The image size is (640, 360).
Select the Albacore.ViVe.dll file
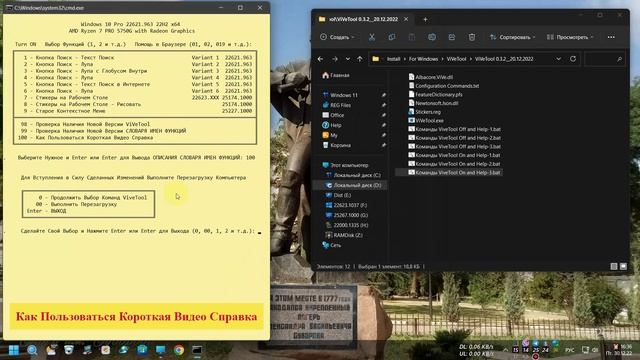point(431,77)
